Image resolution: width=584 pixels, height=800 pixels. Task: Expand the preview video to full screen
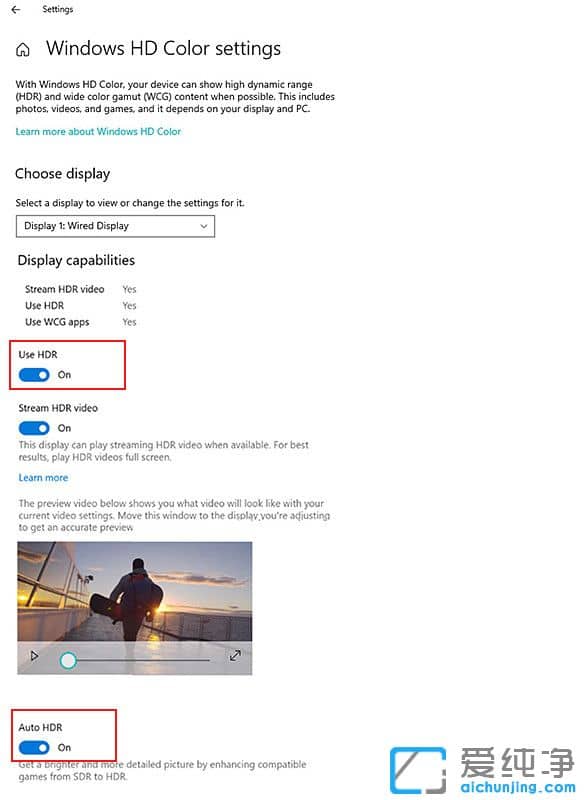235,656
